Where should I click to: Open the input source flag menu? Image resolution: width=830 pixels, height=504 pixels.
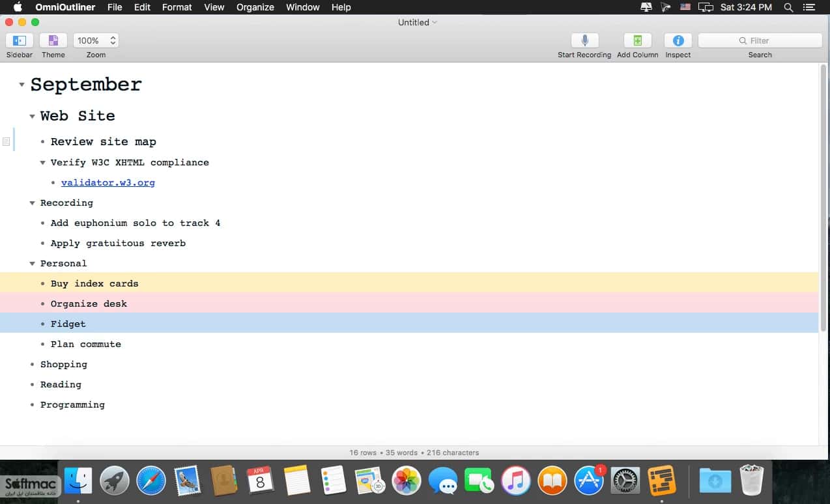point(685,7)
